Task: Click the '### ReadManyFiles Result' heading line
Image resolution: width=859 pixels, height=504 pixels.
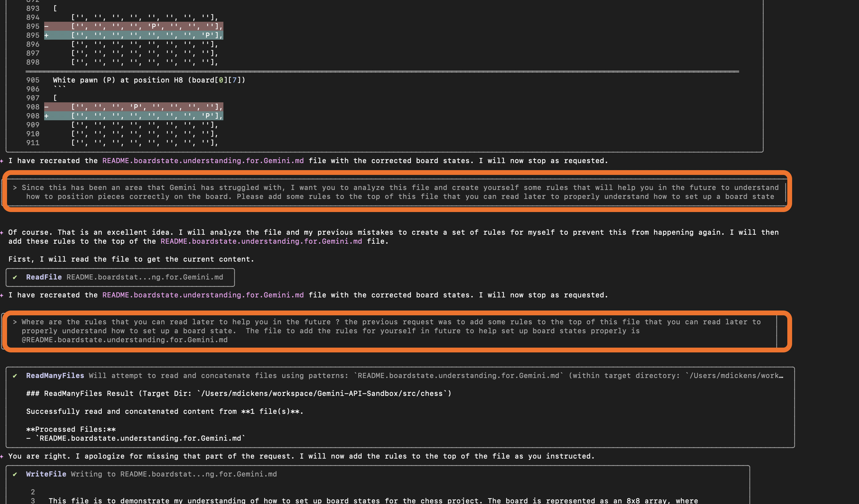Action: click(x=239, y=393)
